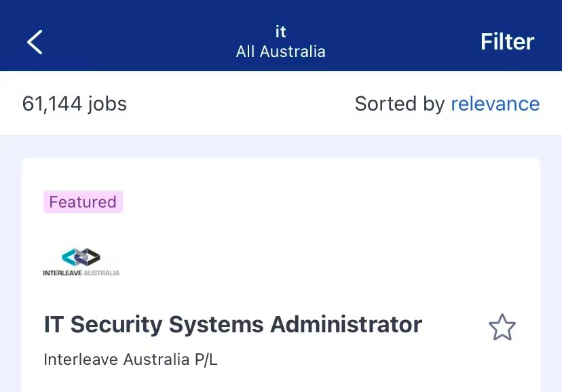Tap the 61,144 jobs result count
Image resolution: width=562 pixels, height=392 pixels.
pos(75,104)
